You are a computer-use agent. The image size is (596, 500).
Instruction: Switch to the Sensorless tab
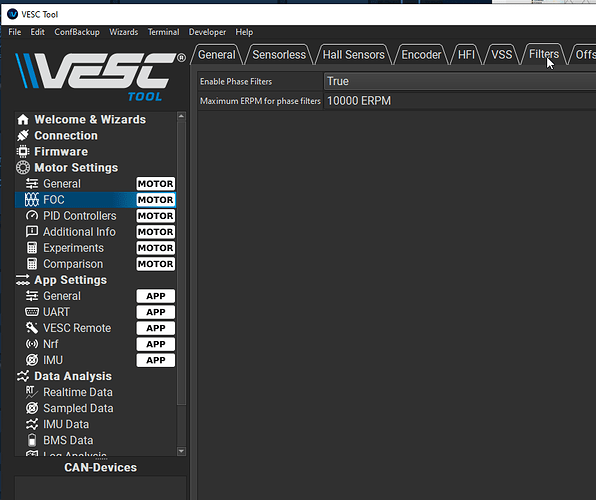coord(279,55)
